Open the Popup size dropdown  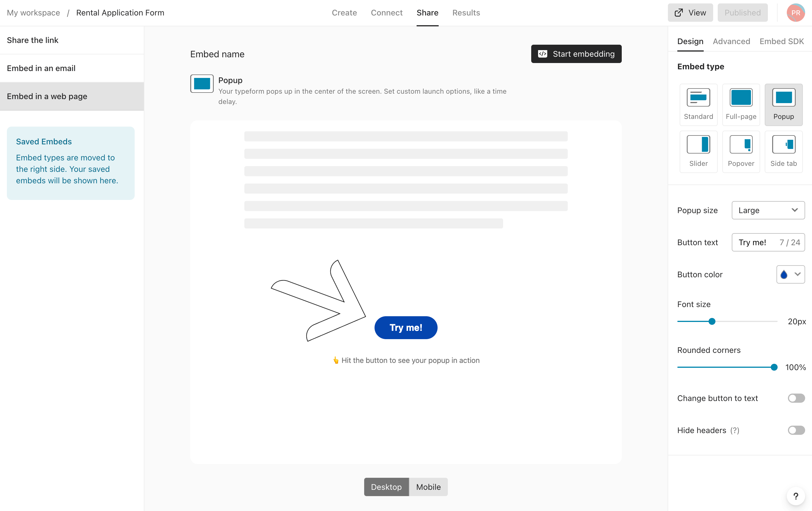768,211
